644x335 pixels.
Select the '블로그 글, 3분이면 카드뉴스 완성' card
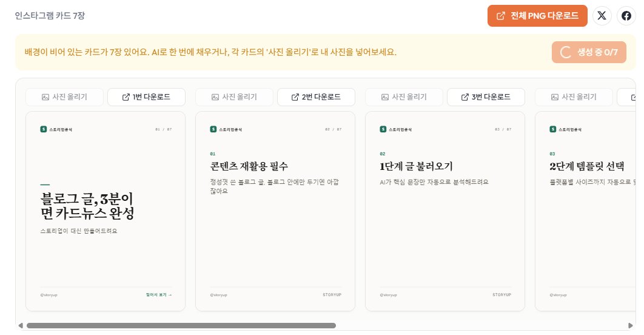[x=106, y=211]
